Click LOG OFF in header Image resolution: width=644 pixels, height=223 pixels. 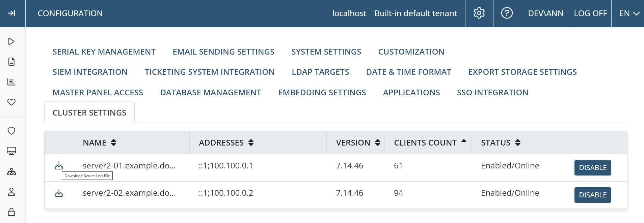590,13
